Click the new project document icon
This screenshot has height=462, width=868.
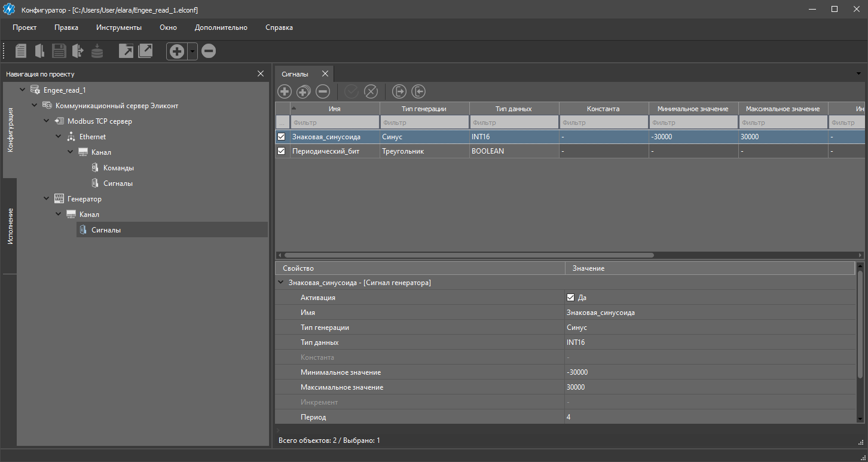point(21,51)
